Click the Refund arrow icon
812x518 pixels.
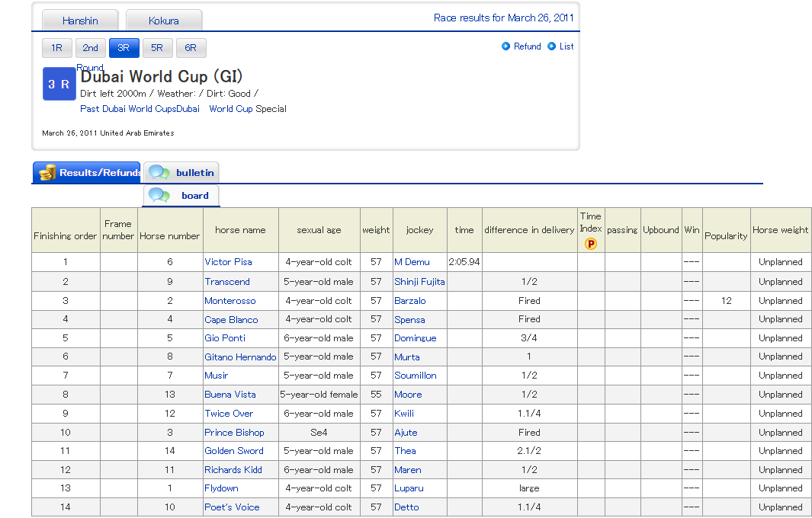point(505,46)
